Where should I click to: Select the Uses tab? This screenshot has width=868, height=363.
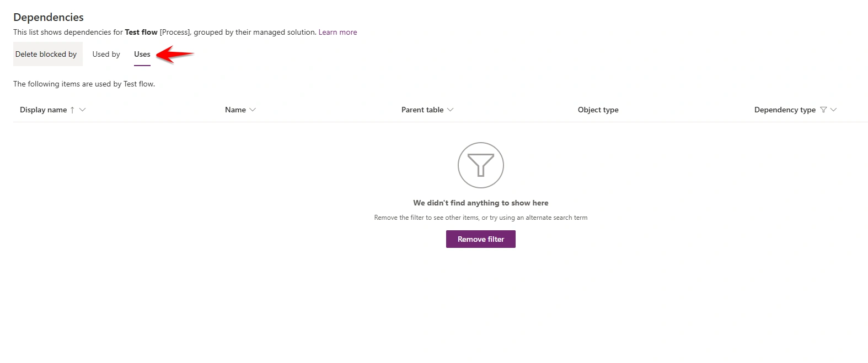(x=142, y=54)
